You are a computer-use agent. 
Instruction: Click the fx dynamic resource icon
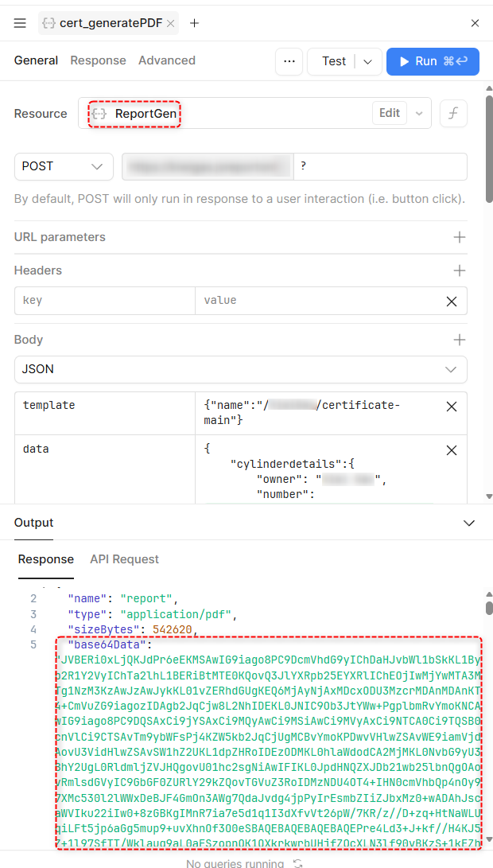(x=453, y=114)
